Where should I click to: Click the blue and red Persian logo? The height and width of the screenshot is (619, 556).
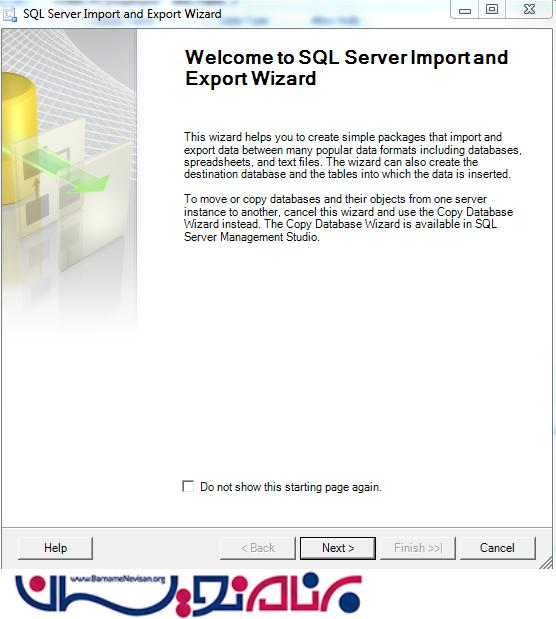tap(188, 595)
